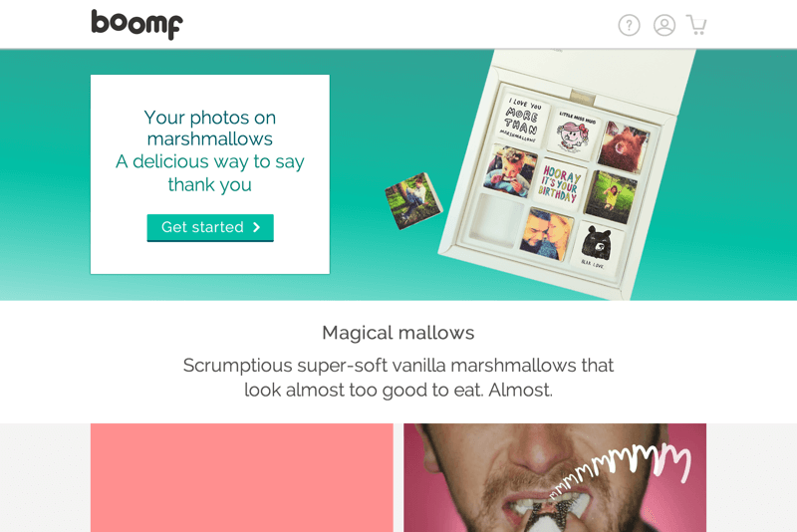Click the girl on grass photo marshmallow
The width and height of the screenshot is (797, 532).
[x=611, y=197]
